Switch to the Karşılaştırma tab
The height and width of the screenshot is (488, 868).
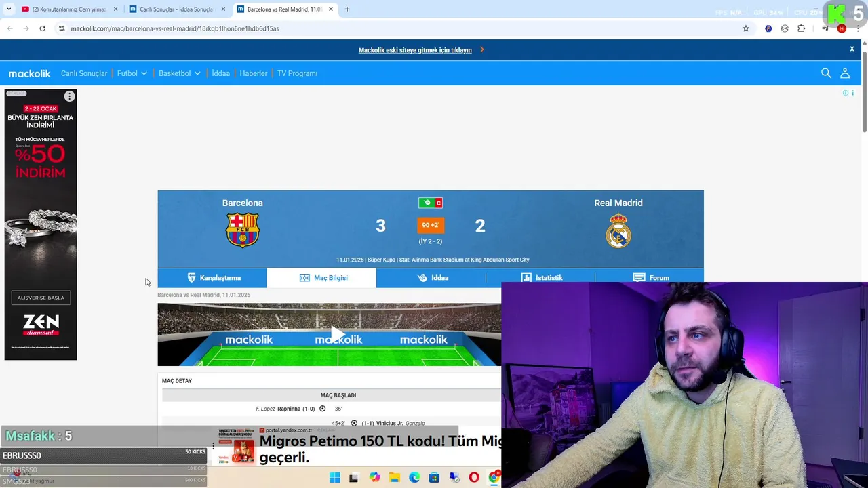(x=212, y=278)
